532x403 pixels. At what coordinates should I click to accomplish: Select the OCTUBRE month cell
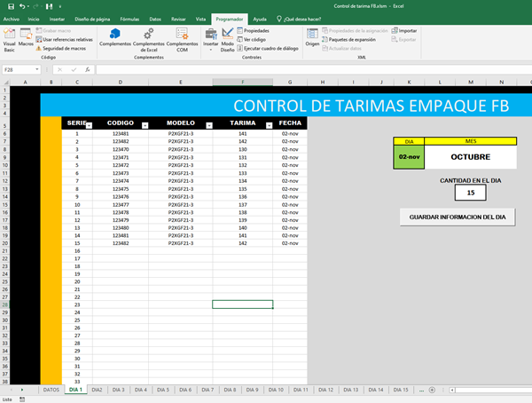pos(471,157)
